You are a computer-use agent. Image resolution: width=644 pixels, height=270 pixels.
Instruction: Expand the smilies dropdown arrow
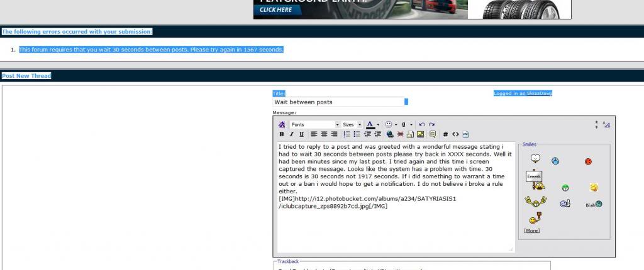tap(396, 124)
